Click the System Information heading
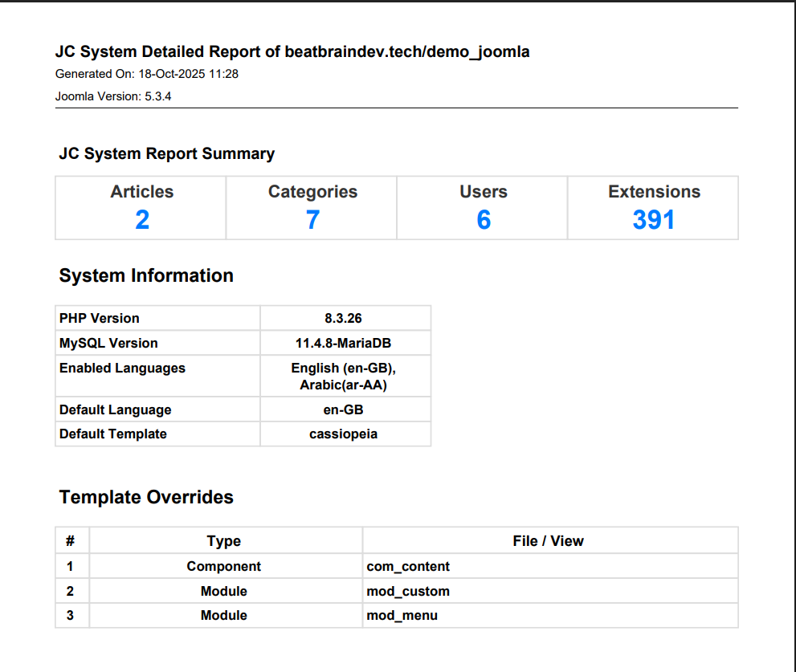796x672 pixels. coord(146,275)
